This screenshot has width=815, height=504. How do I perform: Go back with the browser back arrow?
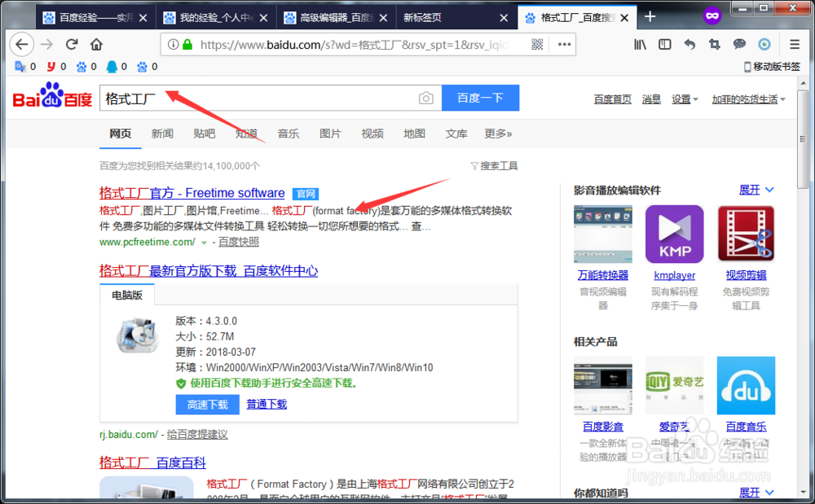(x=22, y=45)
